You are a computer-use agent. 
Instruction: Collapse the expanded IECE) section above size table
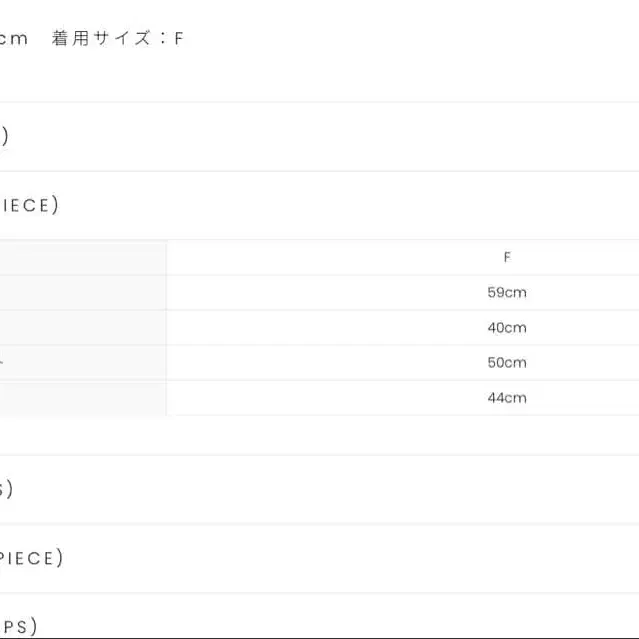(x=30, y=206)
